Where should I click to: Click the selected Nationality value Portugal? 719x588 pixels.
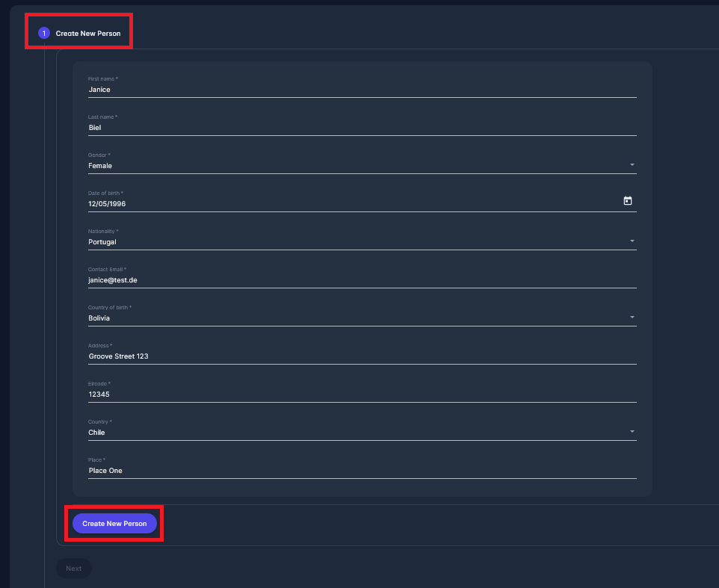click(102, 242)
